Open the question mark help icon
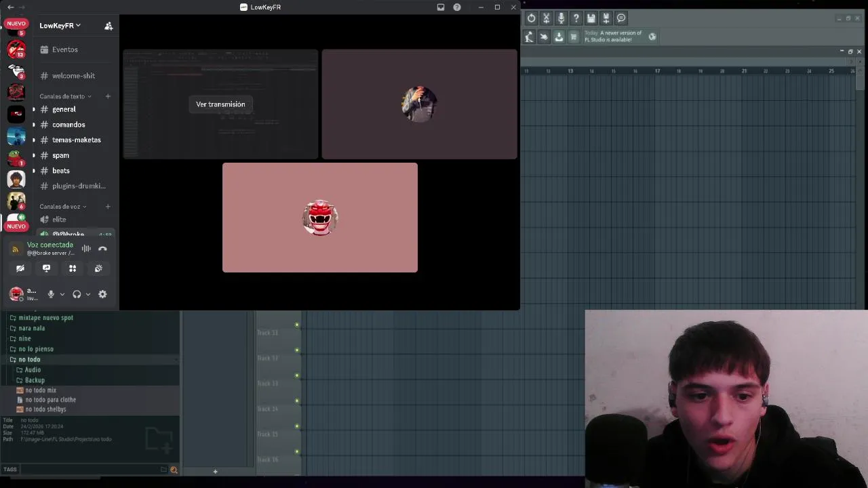 (576, 18)
